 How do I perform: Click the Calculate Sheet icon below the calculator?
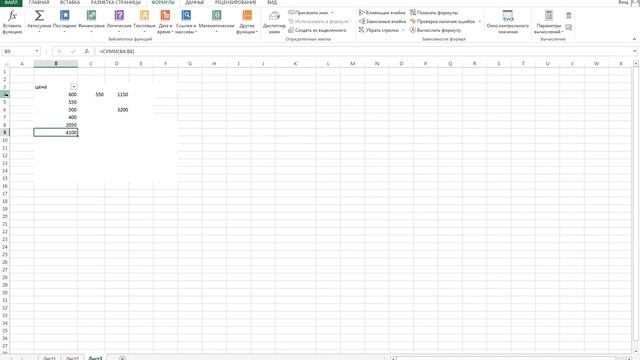pyautogui.click(x=569, y=27)
